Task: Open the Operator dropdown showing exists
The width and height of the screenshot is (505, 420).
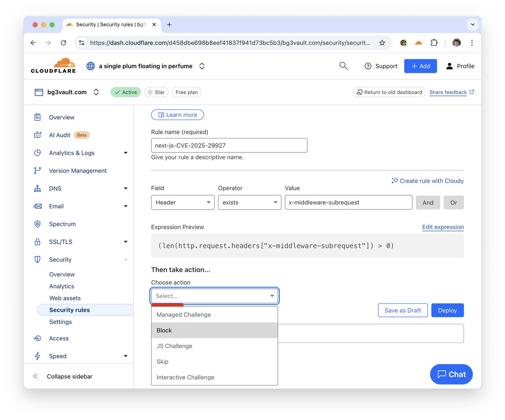Action: pos(250,202)
